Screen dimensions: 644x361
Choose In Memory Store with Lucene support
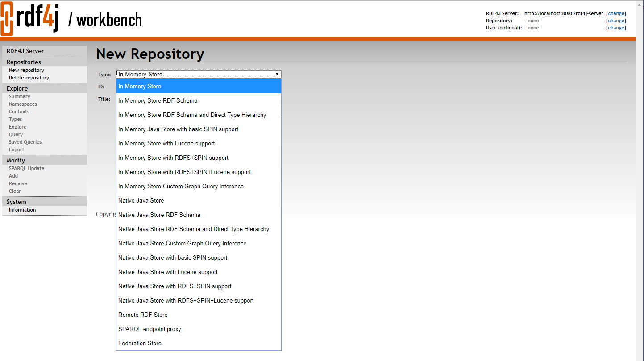tap(199, 143)
